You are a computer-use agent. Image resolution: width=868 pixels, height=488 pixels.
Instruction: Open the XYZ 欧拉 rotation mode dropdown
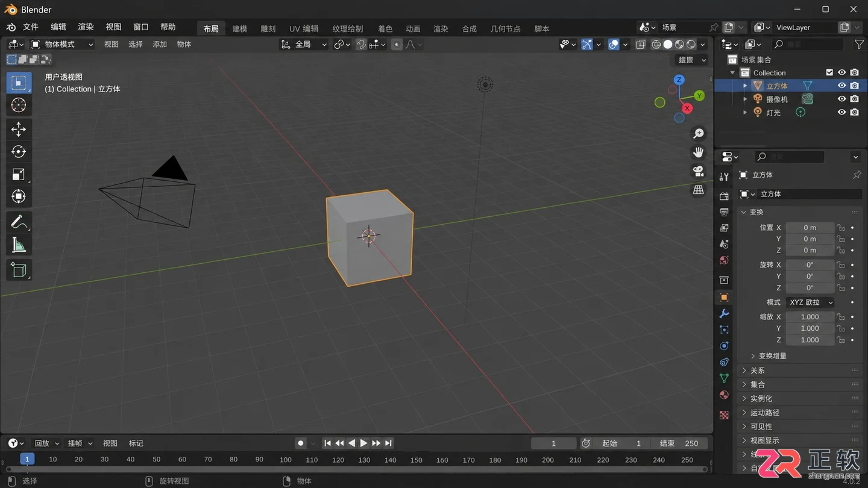pyautogui.click(x=810, y=302)
